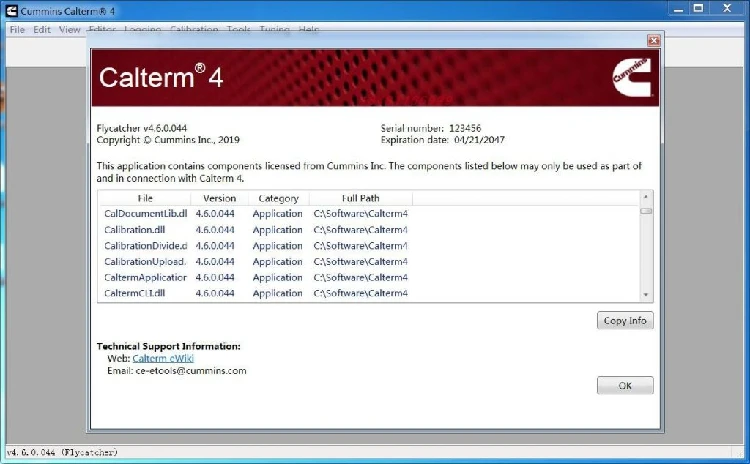Click the OK button
Image resolution: width=750 pixels, height=464 pixels.
625,386
